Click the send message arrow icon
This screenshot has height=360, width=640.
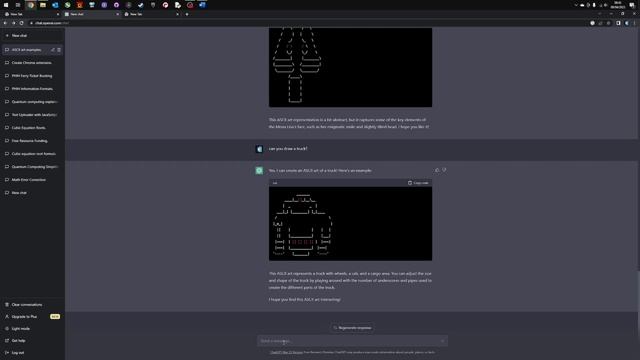pyautogui.click(x=442, y=341)
